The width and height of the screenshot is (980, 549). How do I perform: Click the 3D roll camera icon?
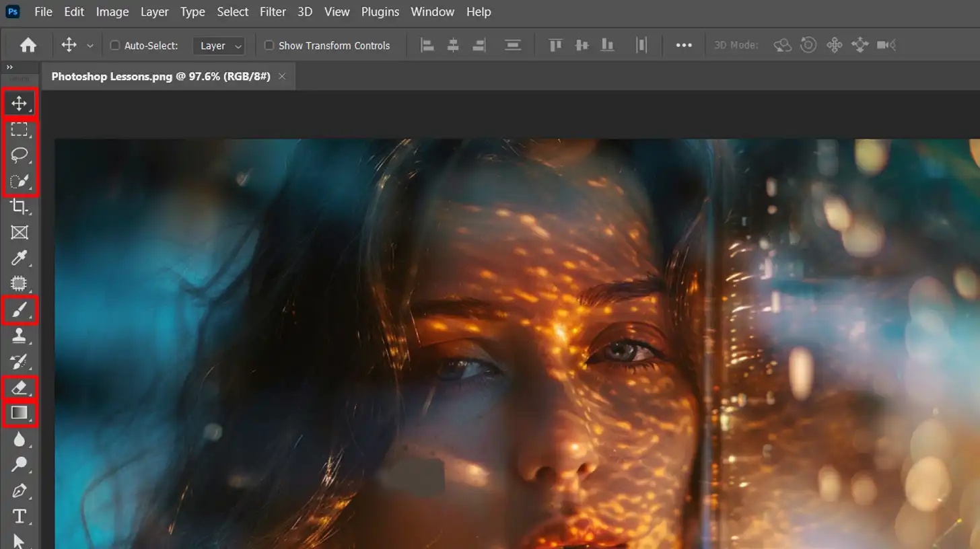(x=808, y=45)
